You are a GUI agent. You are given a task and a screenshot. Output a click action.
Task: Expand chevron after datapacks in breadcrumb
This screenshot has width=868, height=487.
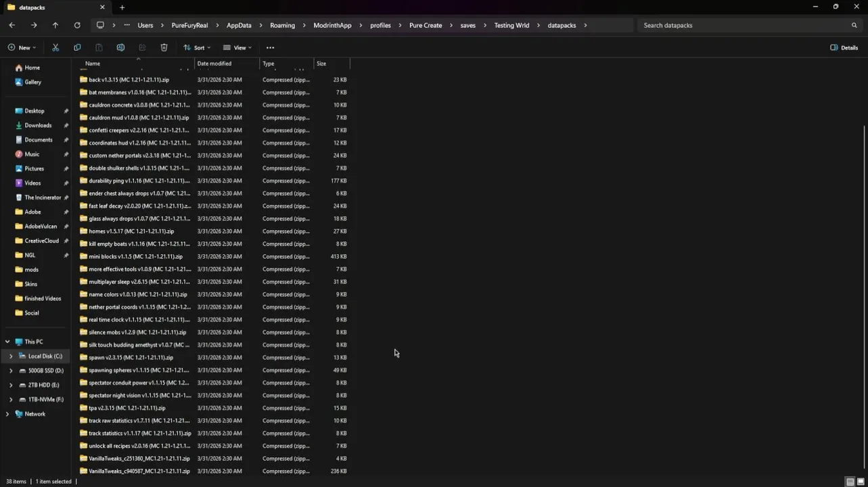585,25
